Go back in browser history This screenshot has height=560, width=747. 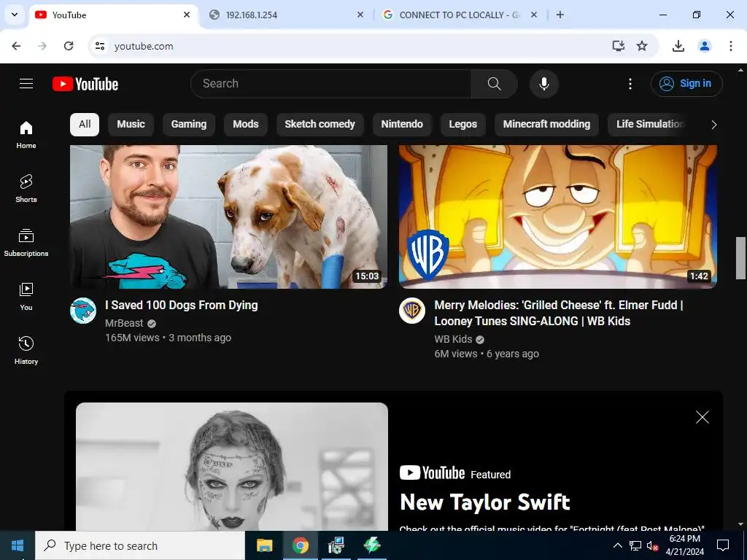coord(16,46)
